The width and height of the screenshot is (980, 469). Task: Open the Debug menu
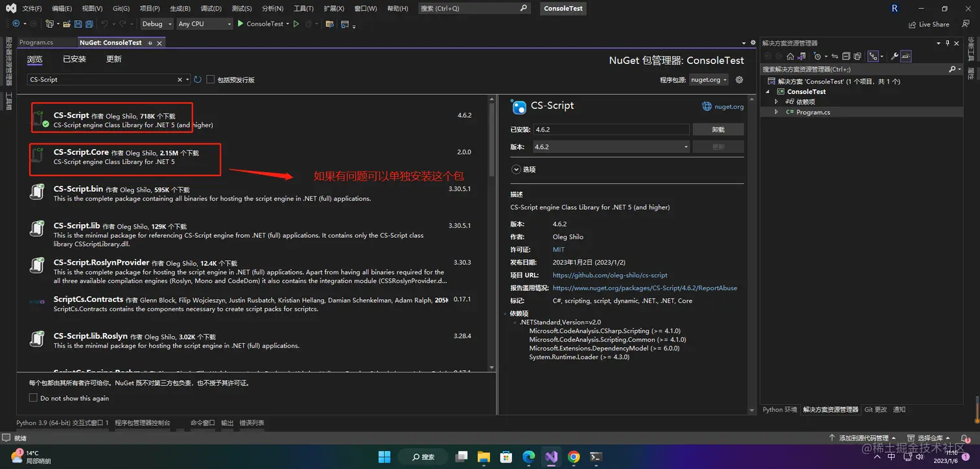pos(211,8)
